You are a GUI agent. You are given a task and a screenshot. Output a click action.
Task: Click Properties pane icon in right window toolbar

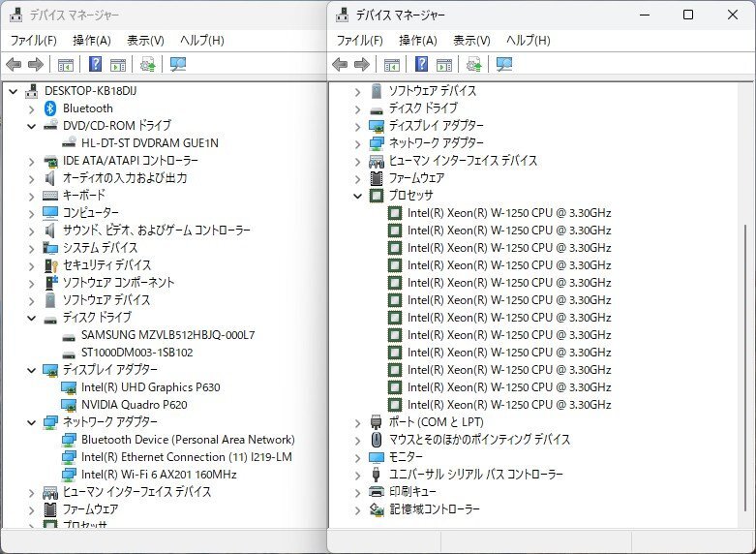click(444, 64)
